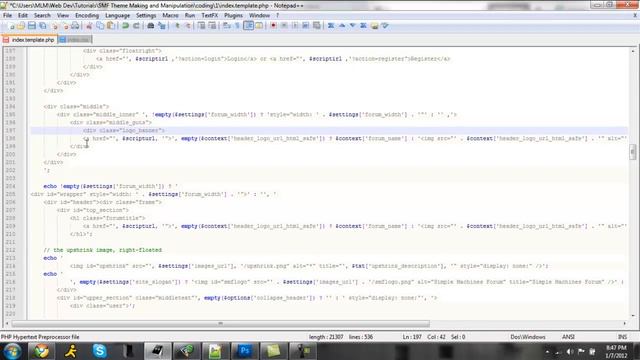Image resolution: width=640 pixels, height=360 pixels.
Task: Click vertical scrollbar up arrow
Action: coord(633,51)
